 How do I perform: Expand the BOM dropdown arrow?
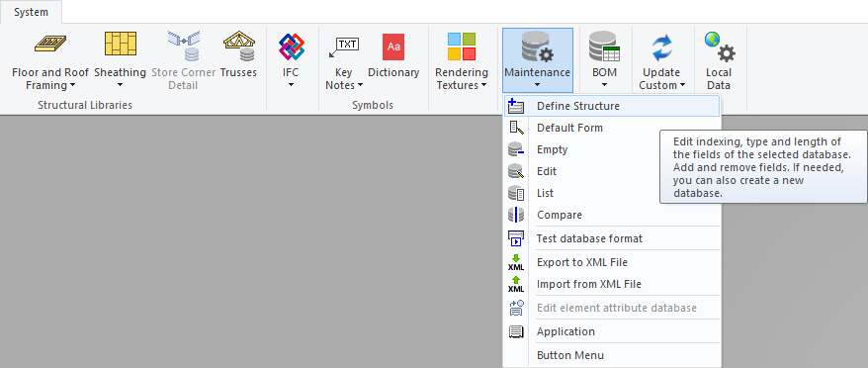(x=604, y=85)
